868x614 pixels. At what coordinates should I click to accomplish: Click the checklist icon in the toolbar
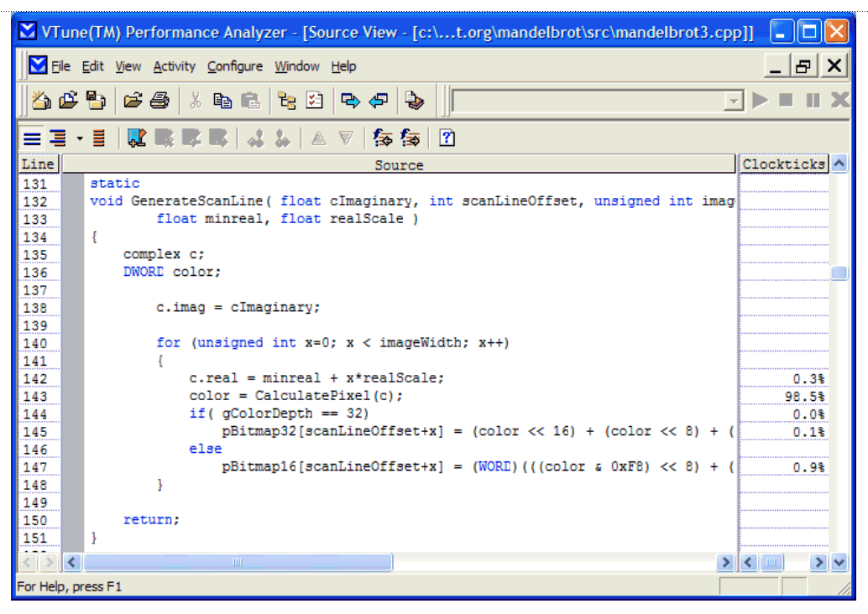[315, 101]
